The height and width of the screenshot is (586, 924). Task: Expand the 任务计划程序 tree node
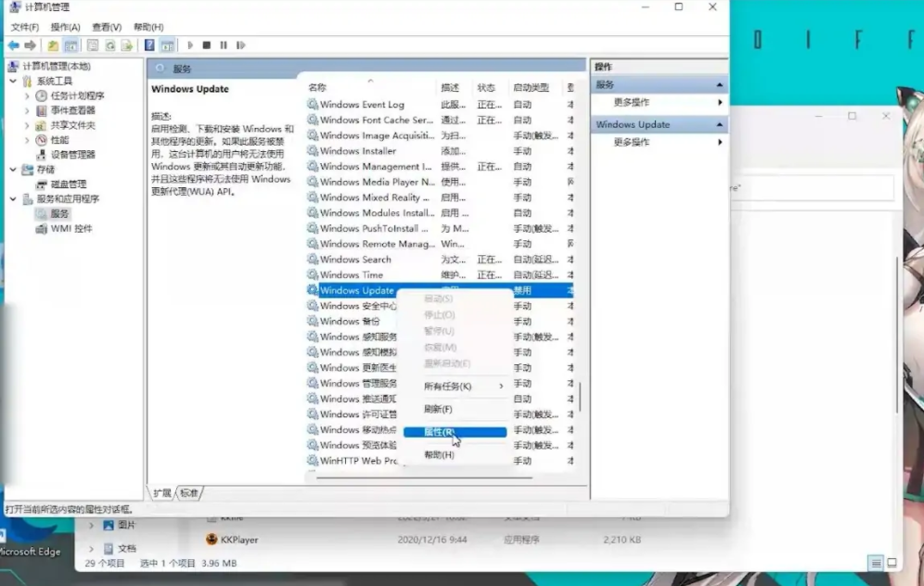(x=27, y=96)
